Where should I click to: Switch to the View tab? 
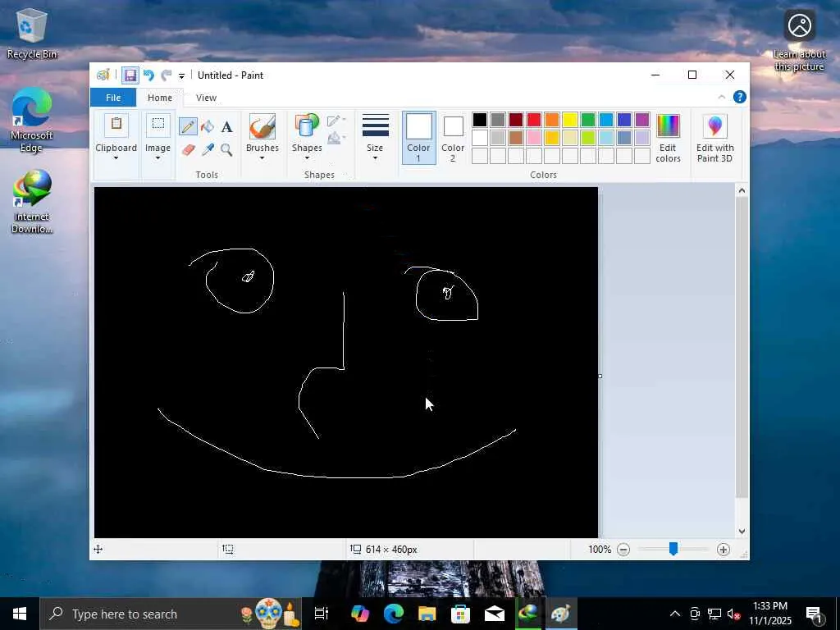[x=206, y=98]
